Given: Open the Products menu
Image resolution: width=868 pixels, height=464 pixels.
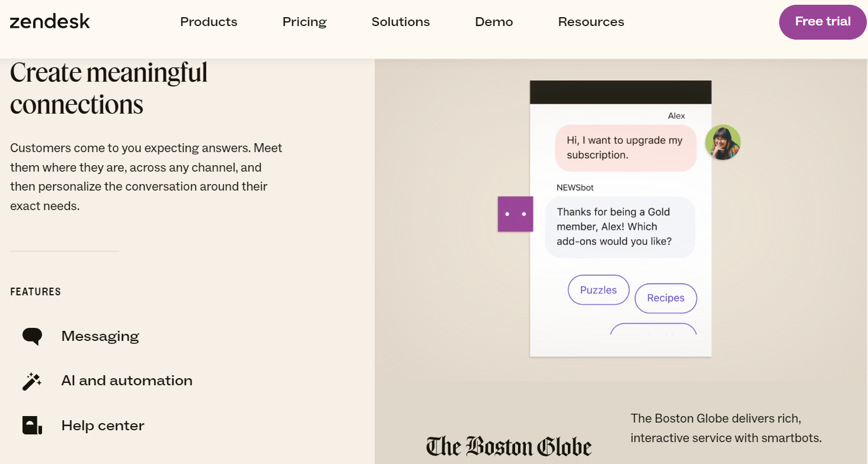Looking at the screenshot, I should coord(208,22).
